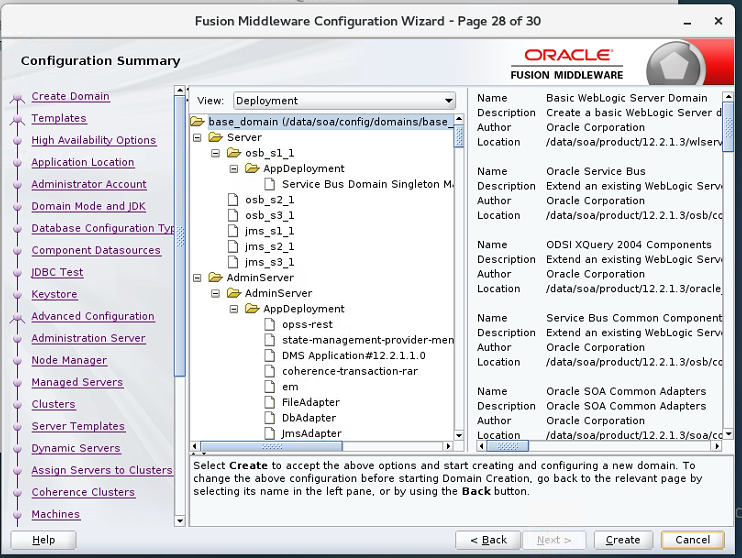Click the Service Bus Domain Singleton file icon
The width and height of the screenshot is (742, 558).
click(x=270, y=184)
